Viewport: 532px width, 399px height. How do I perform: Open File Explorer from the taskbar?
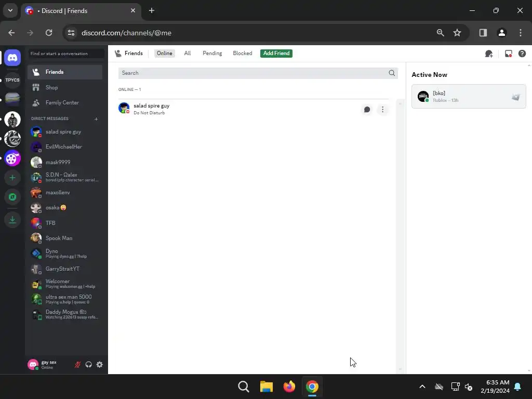(267, 387)
